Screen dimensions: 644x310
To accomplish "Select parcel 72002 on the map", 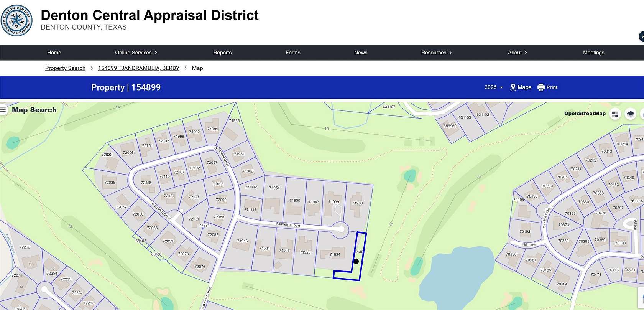I will 164,141.
